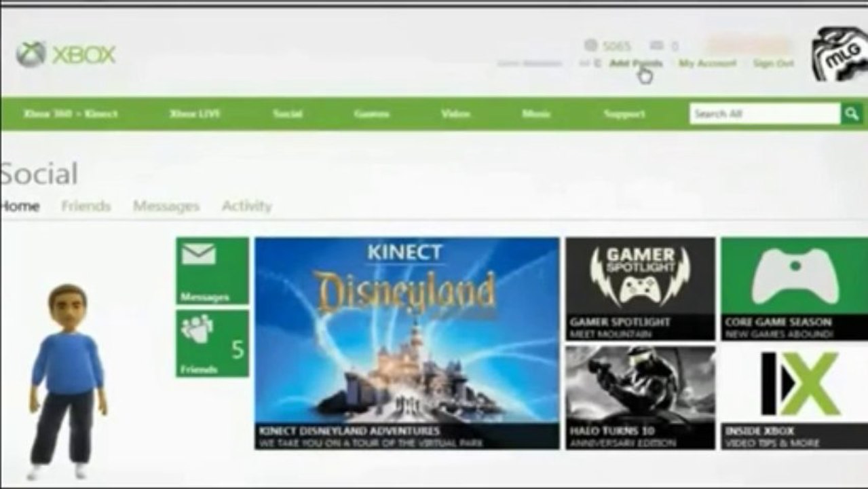Viewport: 868px width, 489px height.
Task: Open the Support menu
Action: (624, 114)
